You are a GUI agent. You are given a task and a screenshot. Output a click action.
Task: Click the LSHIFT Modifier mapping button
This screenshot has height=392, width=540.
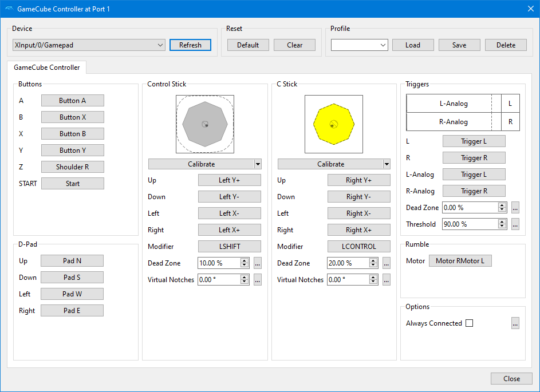click(229, 247)
